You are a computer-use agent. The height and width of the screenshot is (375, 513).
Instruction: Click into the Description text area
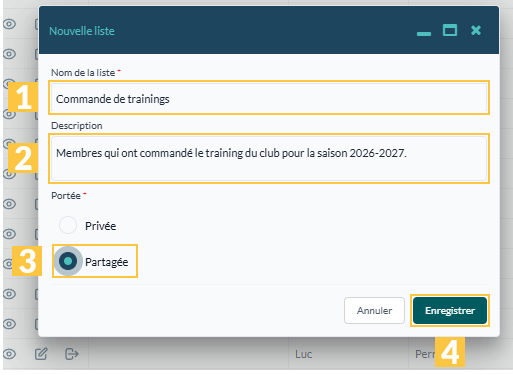269,158
